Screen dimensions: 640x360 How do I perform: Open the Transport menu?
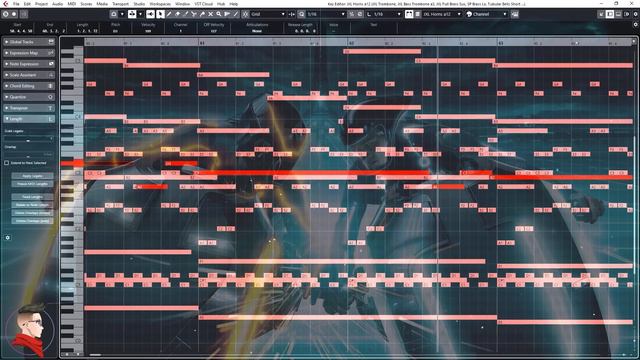120,4
